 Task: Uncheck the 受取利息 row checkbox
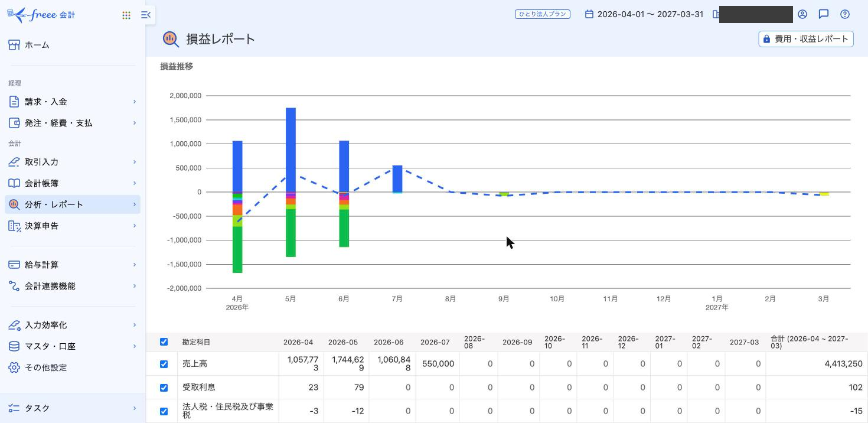pos(164,388)
